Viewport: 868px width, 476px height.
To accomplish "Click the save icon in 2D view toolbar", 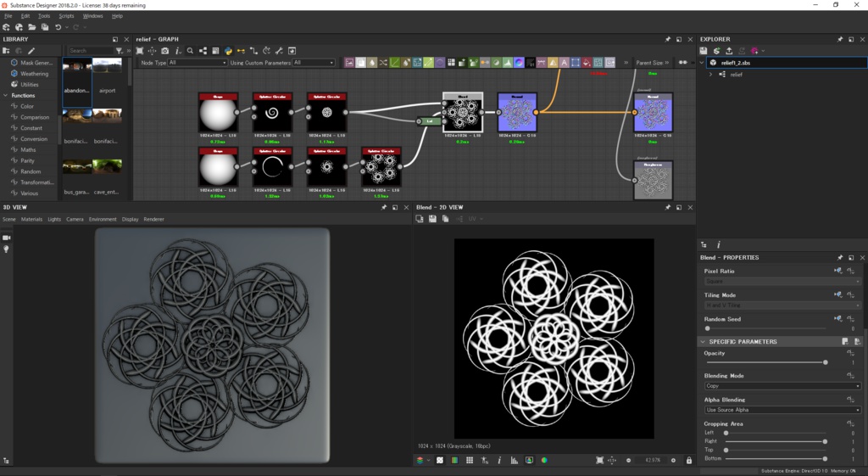I will 432,219.
